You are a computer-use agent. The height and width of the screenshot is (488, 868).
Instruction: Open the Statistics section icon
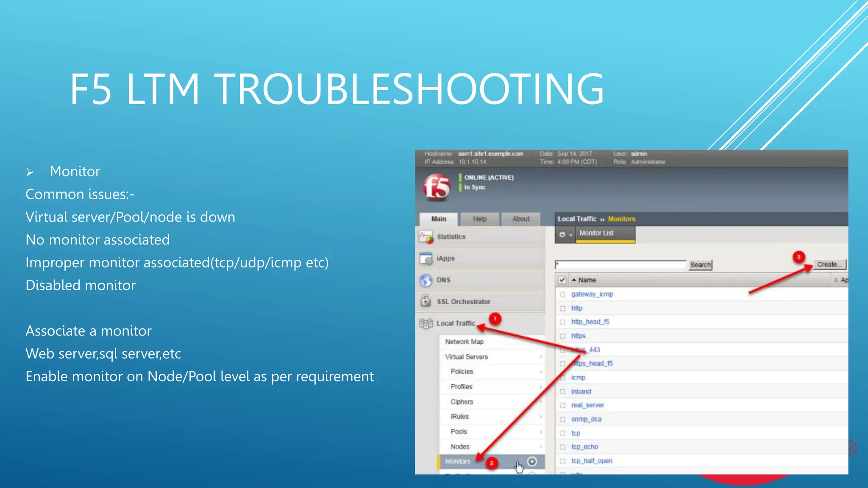click(x=426, y=237)
